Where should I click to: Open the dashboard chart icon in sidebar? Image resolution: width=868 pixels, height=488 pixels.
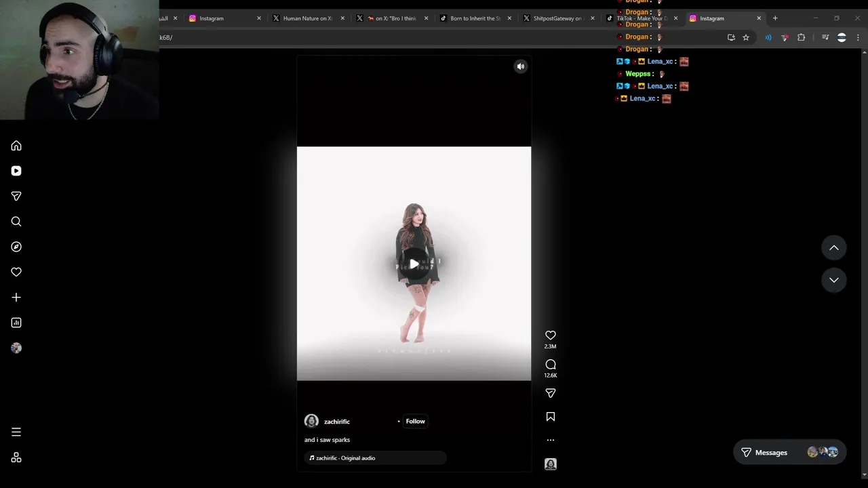[x=16, y=323]
